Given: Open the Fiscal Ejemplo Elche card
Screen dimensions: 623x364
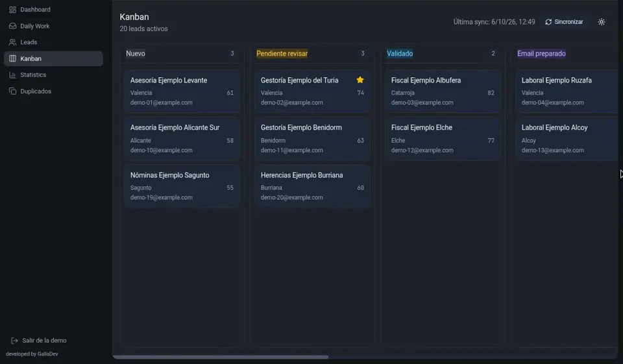Looking at the screenshot, I should click(443, 139).
